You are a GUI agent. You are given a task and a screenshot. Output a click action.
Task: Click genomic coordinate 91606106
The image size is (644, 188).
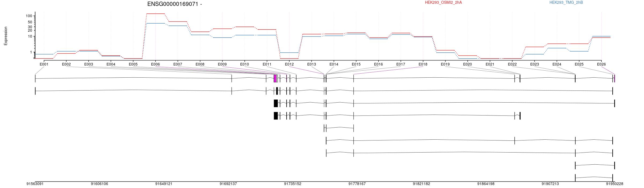100,184
